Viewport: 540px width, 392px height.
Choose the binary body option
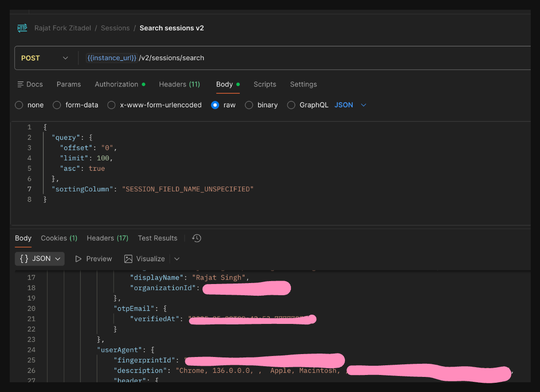pyautogui.click(x=249, y=105)
